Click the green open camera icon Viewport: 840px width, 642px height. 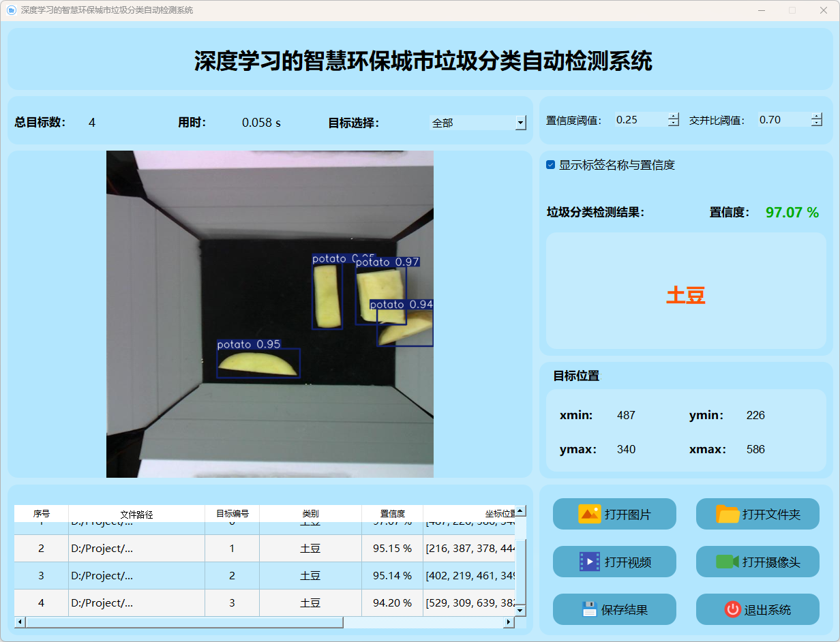[x=727, y=562]
